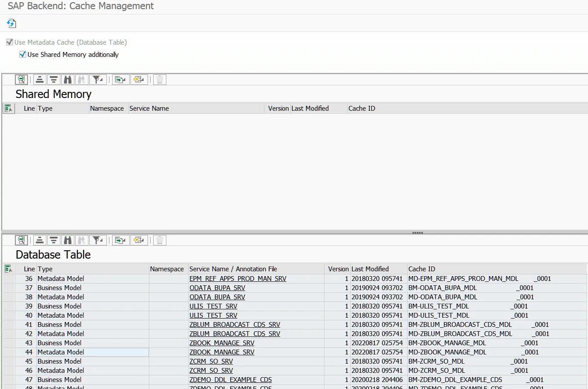
Task: Uncheck Use Shared Memory additionally
Action: pos(23,55)
